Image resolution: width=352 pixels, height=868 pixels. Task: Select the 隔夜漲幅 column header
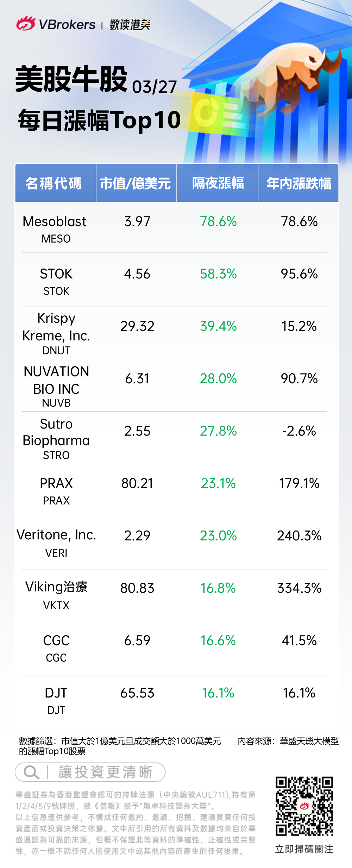pyautogui.click(x=218, y=183)
